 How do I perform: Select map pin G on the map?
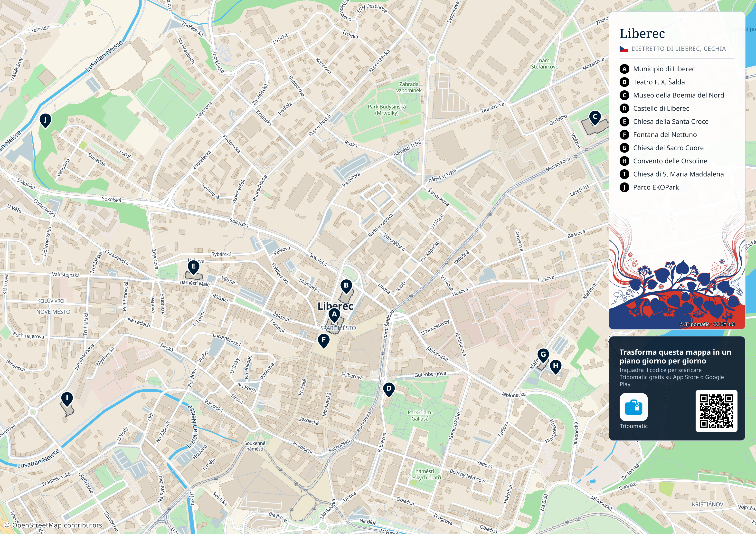(x=543, y=356)
